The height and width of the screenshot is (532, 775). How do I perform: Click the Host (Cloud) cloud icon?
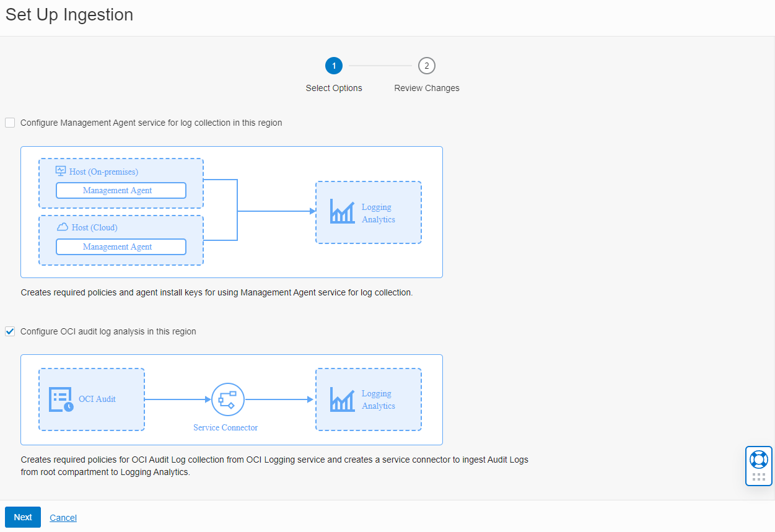63,227
